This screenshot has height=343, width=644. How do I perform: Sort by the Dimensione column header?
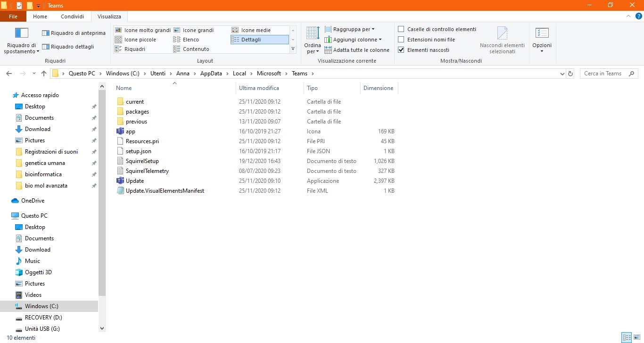click(x=379, y=88)
